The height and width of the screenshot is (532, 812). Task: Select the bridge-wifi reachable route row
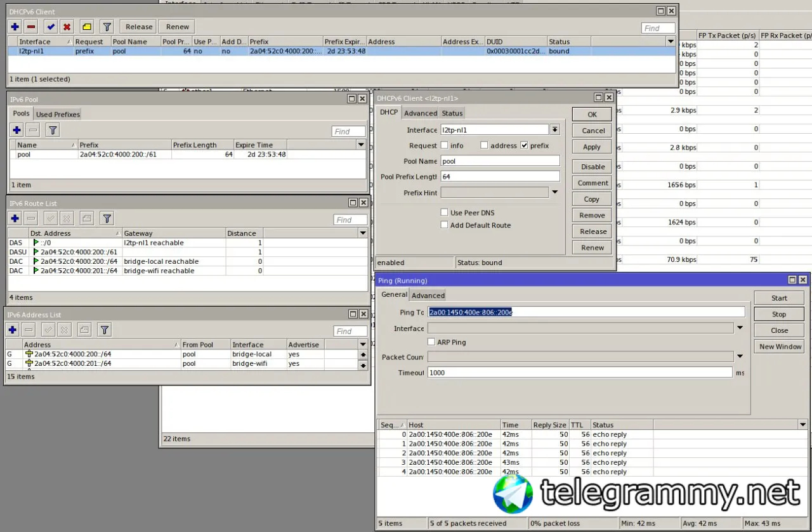pos(188,271)
